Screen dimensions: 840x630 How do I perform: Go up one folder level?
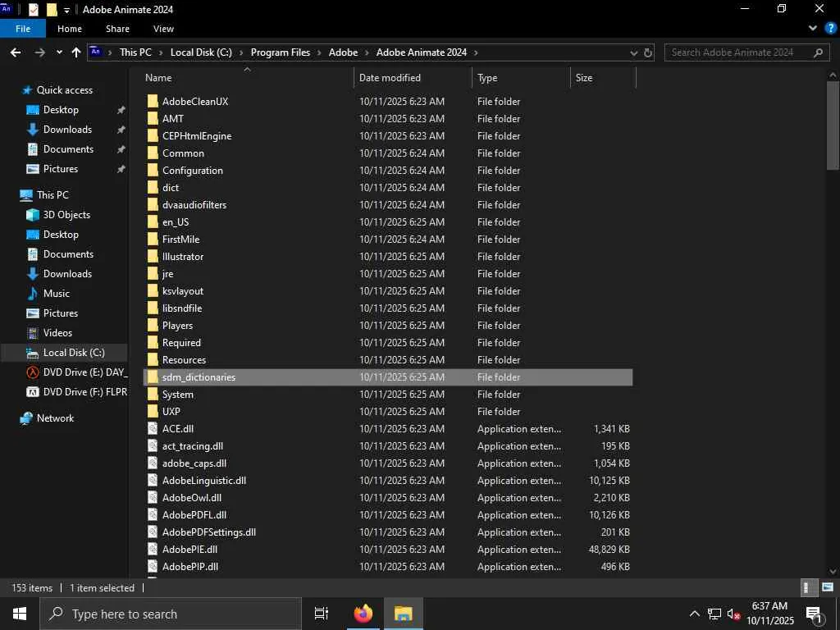[x=76, y=52]
